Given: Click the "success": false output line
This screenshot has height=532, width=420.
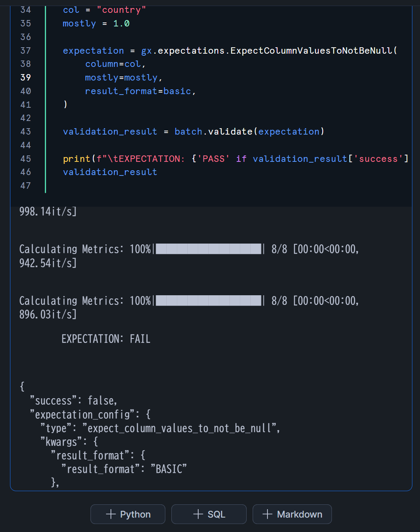Looking at the screenshot, I should (73, 401).
